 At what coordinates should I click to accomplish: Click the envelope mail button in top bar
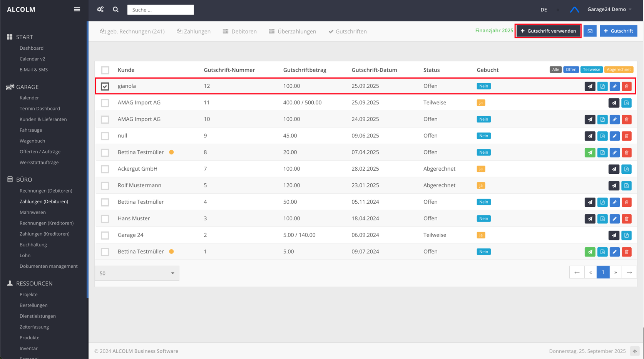point(590,31)
